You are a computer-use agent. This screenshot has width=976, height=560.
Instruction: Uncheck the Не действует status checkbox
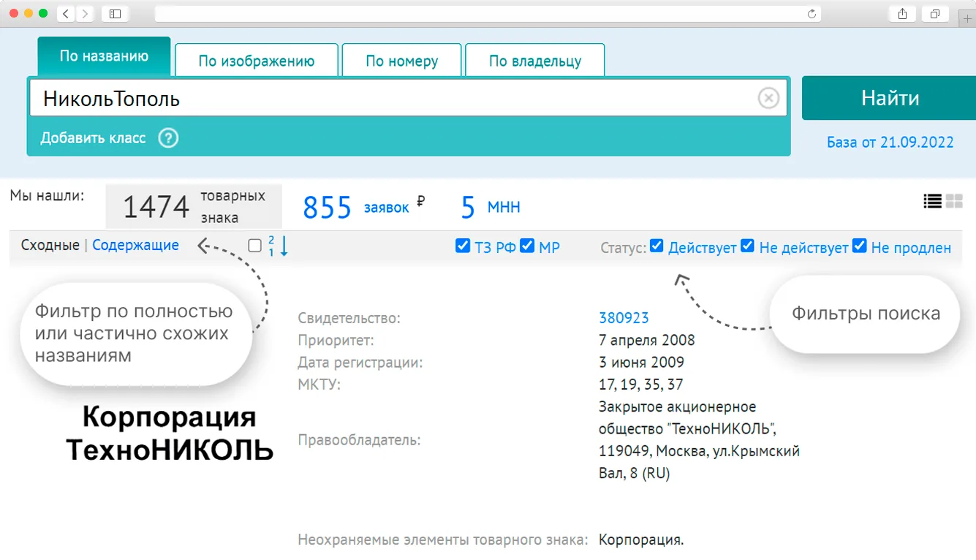tap(747, 246)
